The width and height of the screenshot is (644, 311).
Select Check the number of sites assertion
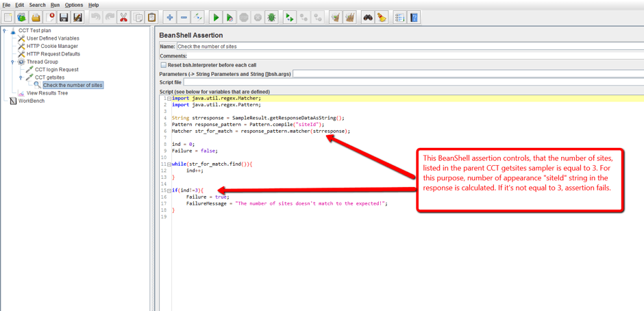pyautogui.click(x=73, y=85)
